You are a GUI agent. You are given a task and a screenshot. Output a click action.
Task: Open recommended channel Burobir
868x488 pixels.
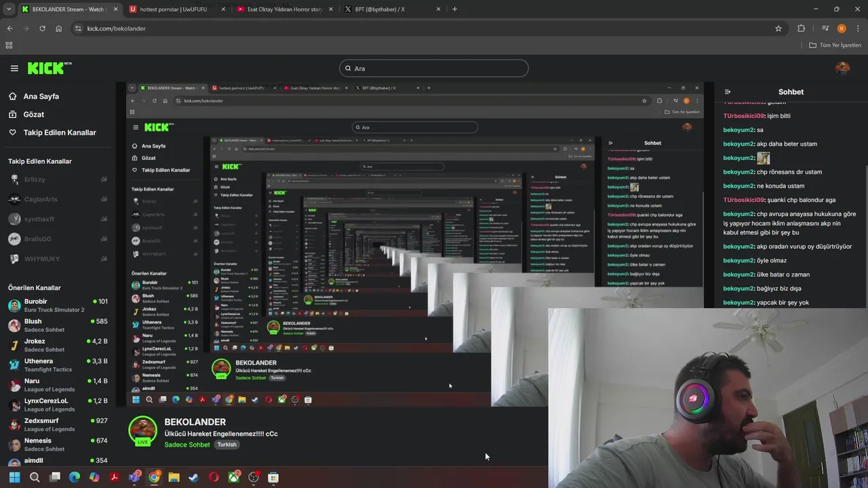(58, 306)
